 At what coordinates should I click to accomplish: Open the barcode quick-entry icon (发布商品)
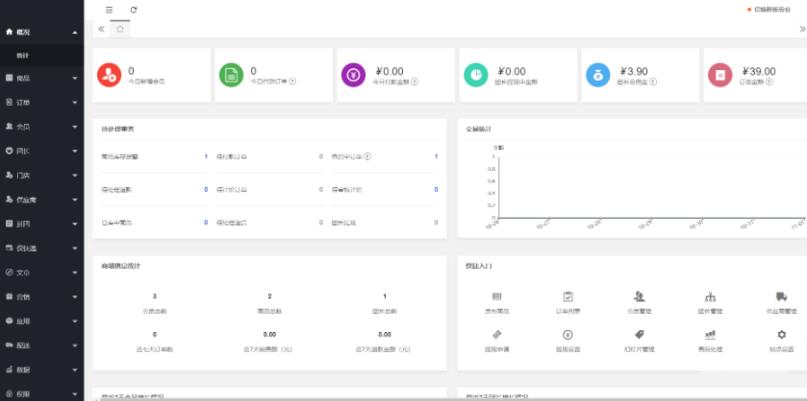point(496,296)
